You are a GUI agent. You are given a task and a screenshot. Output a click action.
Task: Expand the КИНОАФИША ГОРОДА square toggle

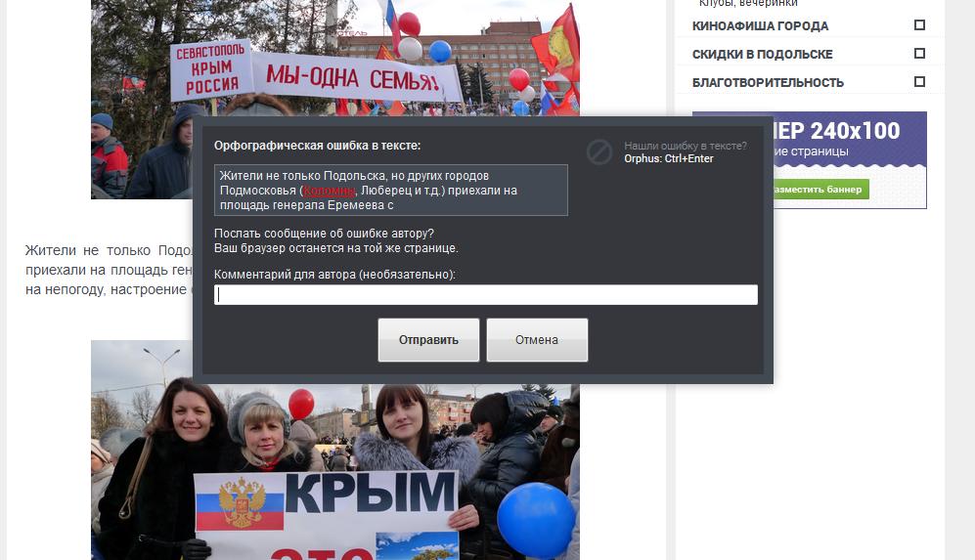tap(919, 24)
